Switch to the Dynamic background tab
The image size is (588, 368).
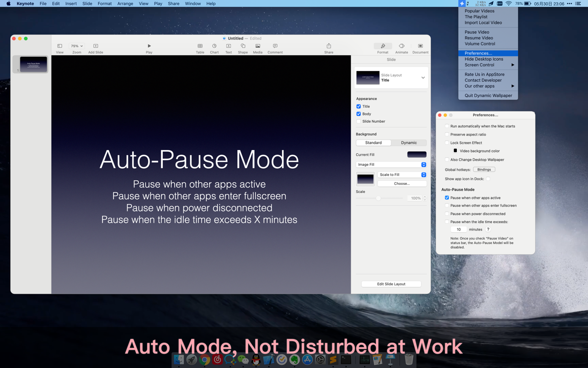[409, 143]
